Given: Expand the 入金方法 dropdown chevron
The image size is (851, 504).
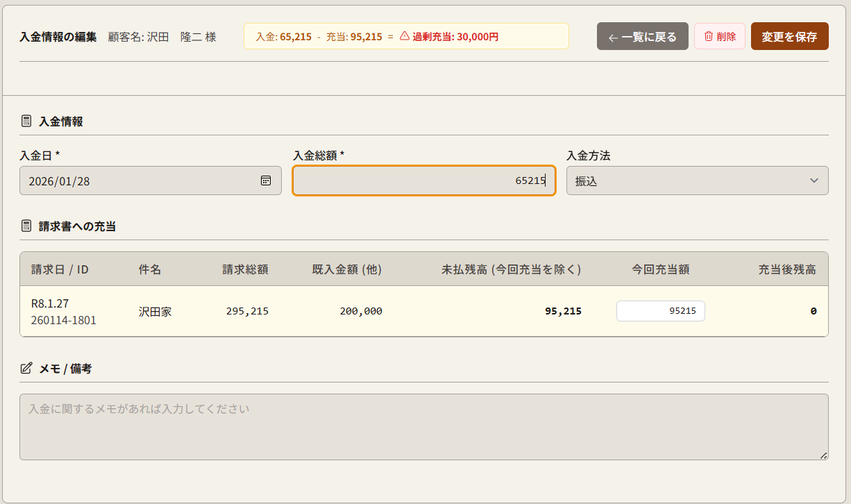Looking at the screenshot, I should (x=814, y=180).
